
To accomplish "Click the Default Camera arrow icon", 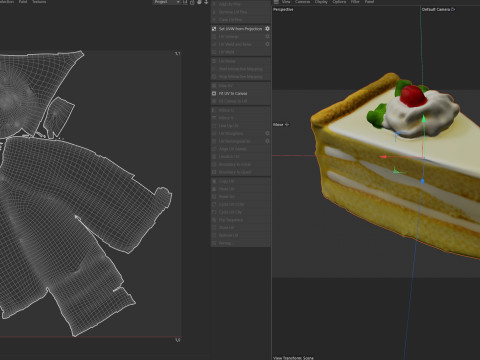I will (453, 9).
